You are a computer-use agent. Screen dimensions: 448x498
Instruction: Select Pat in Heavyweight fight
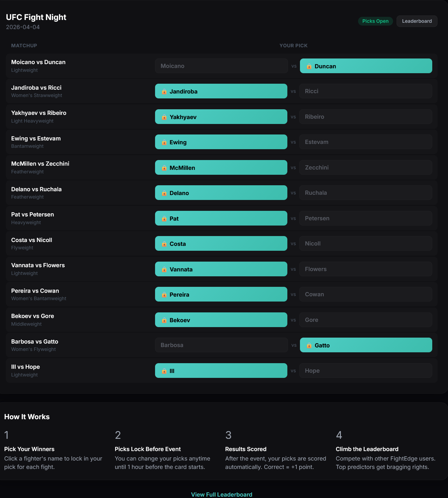point(221,218)
